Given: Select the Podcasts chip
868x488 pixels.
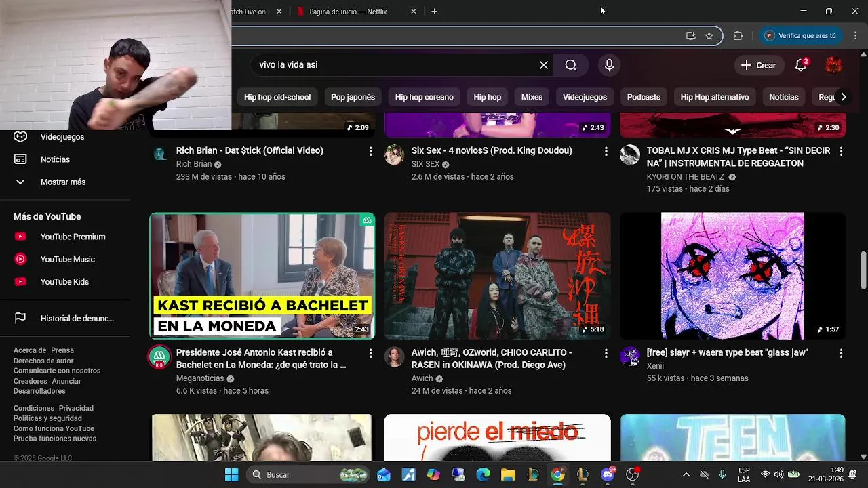Looking at the screenshot, I should coord(644,97).
